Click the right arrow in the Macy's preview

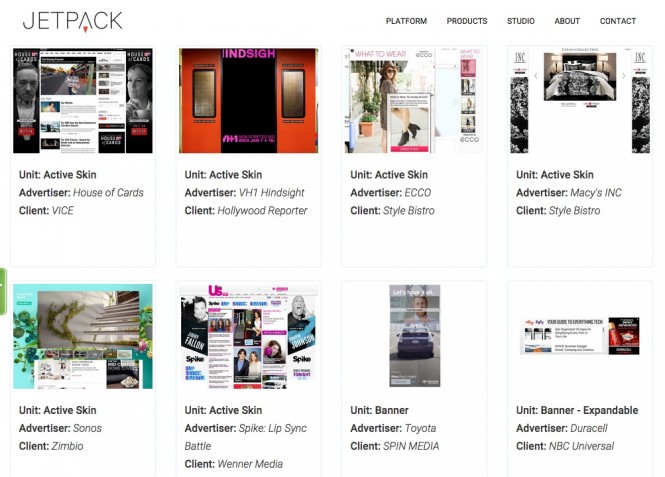(x=623, y=76)
